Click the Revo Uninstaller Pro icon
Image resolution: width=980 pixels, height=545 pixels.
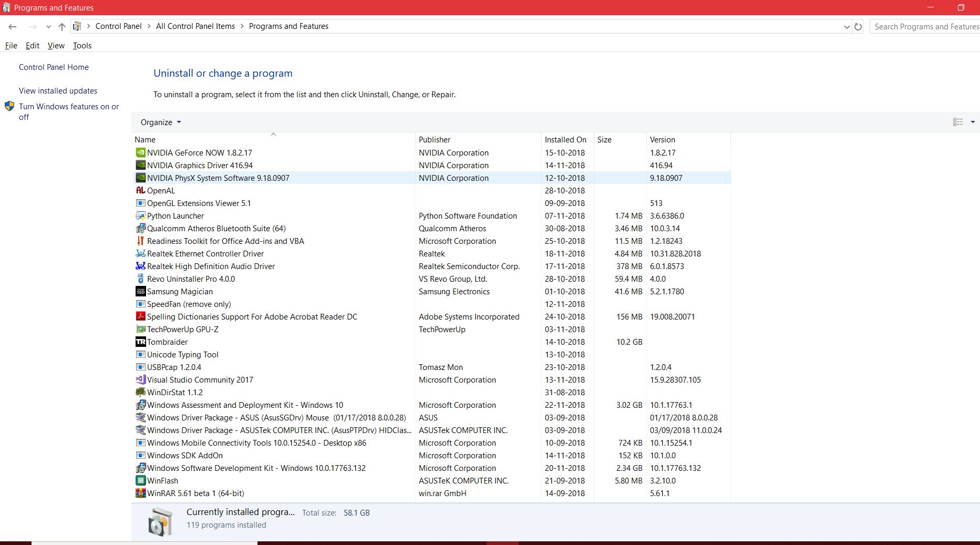tap(140, 279)
